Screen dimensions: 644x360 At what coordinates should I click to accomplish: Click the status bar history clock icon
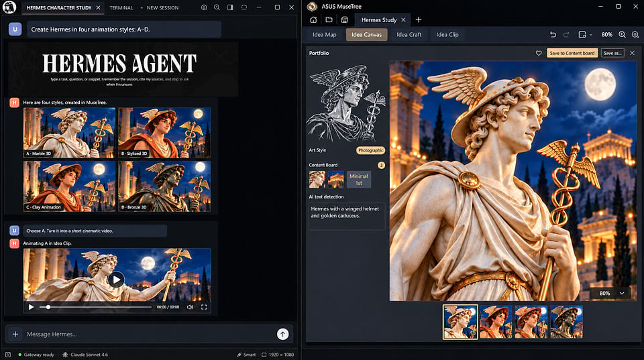8,355
